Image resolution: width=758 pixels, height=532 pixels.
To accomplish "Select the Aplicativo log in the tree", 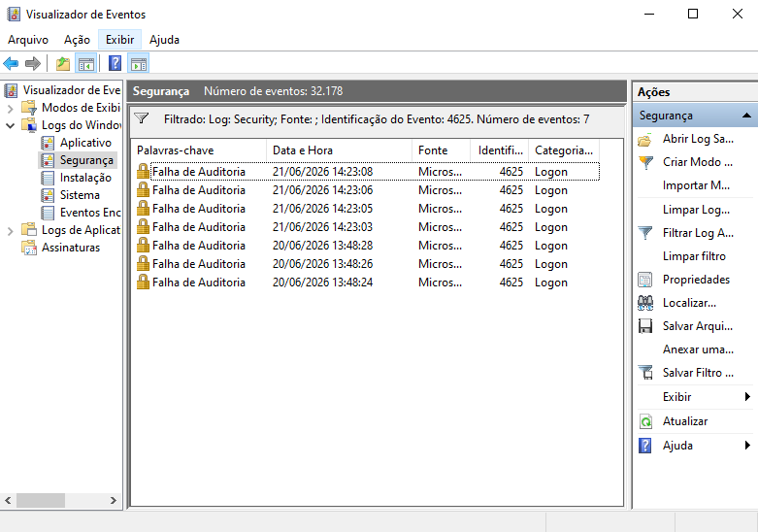I will pos(85,143).
